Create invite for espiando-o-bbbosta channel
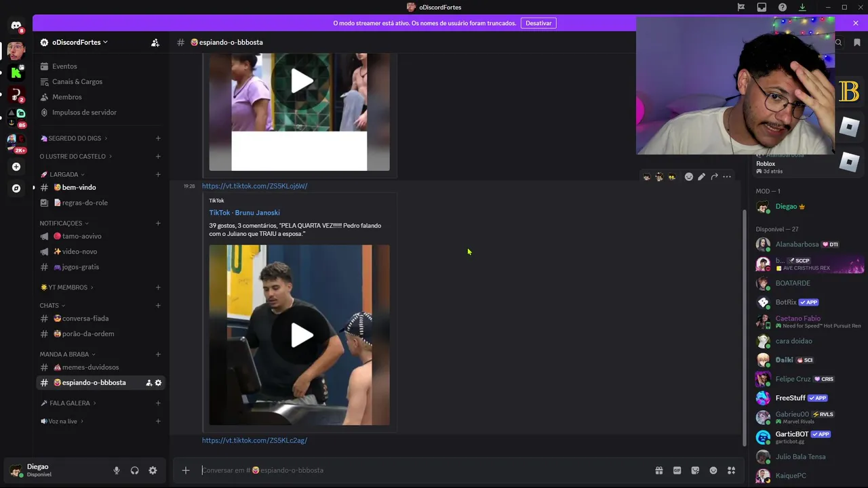Screen dimensions: 868x488 click(x=149, y=383)
